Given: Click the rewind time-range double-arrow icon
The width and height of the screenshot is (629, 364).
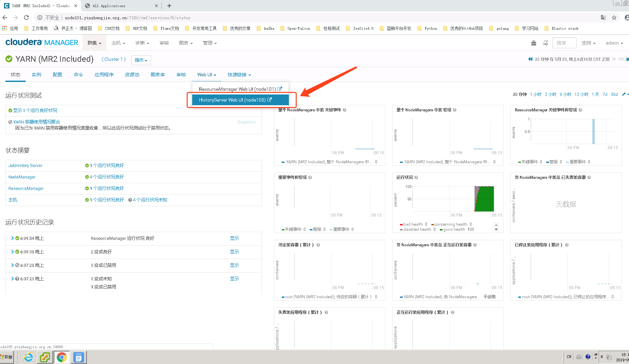Looking at the screenshot, I should click(530, 59).
